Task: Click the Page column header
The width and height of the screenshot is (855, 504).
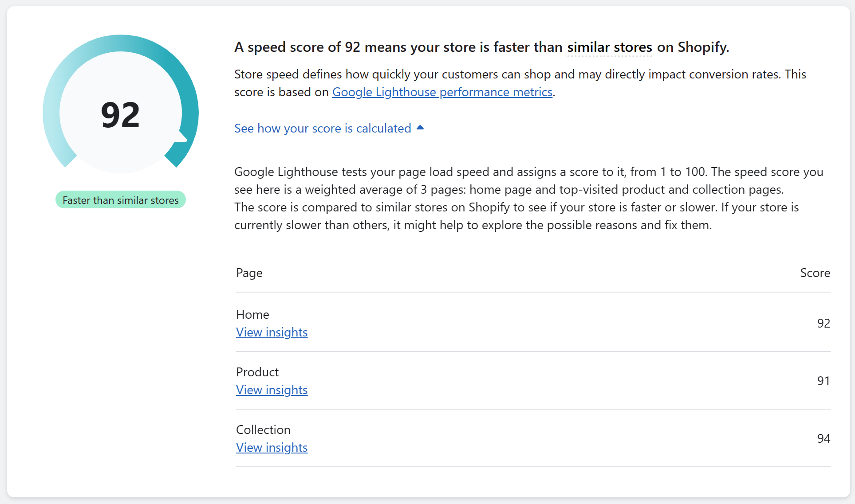Action: click(x=249, y=273)
